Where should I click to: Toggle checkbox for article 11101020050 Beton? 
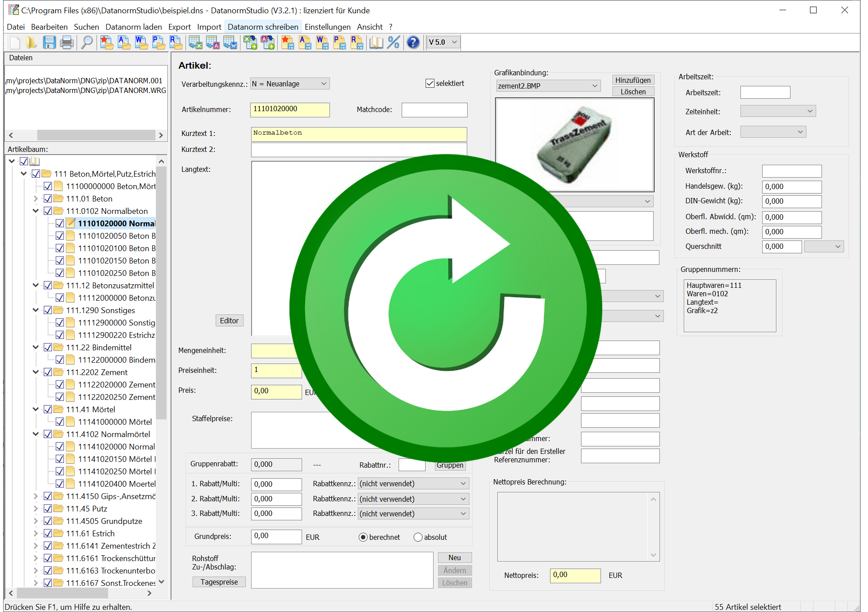click(x=60, y=236)
